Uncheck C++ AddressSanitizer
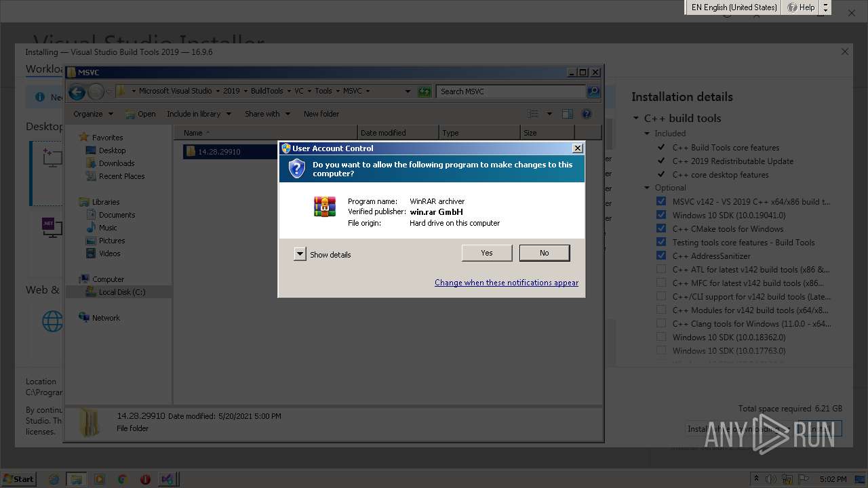Image resolution: width=868 pixels, height=488 pixels. click(661, 256)
